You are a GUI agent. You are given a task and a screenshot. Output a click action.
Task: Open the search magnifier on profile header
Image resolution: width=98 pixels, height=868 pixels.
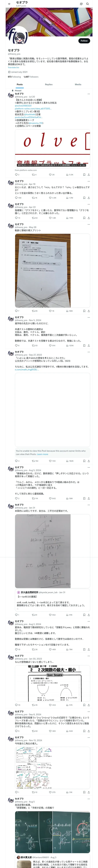pos(88,4)
